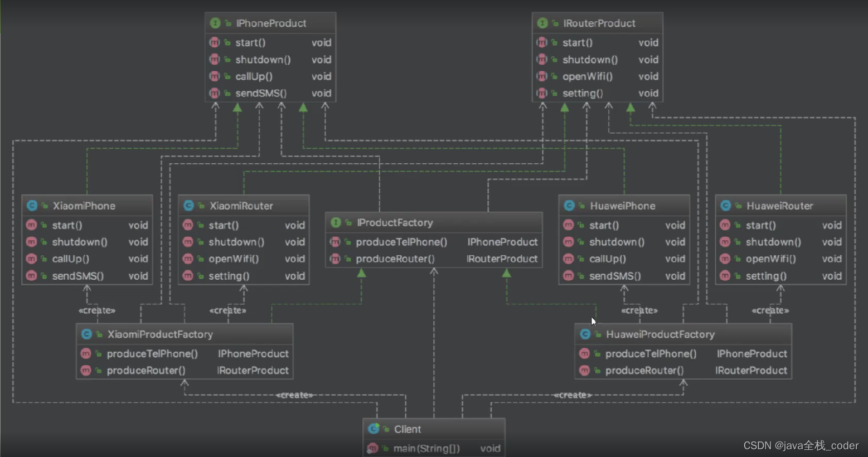Select the IPhoneProduct interface header
868x457 pixels.
click(270, 23)
